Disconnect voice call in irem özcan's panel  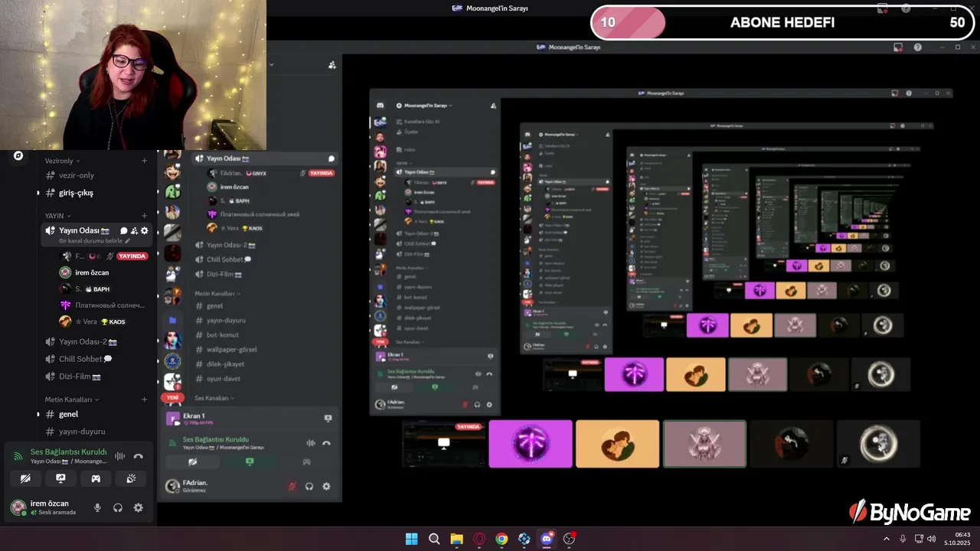138,456
